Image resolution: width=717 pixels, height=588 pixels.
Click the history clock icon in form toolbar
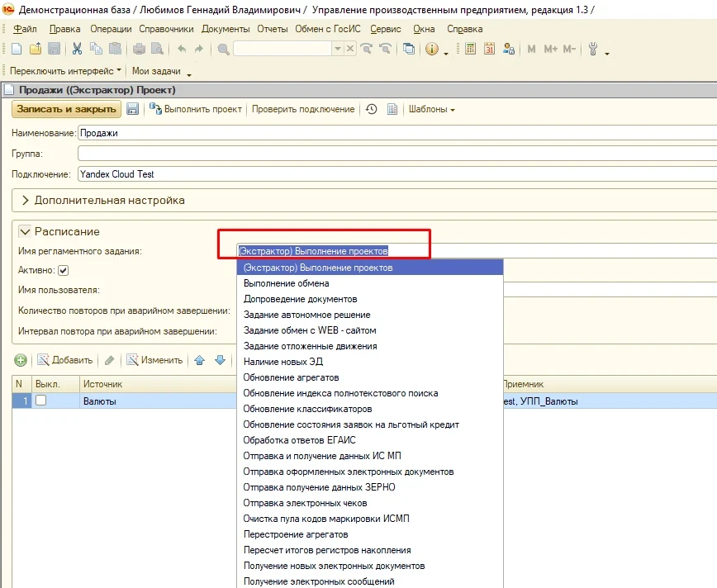click(x=372, y=109)
